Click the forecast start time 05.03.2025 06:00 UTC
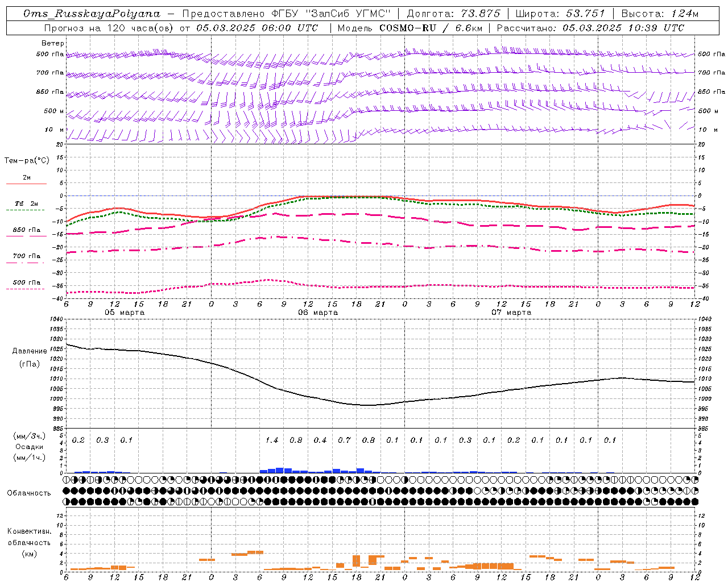The height and width of the screenshot is (582, 728). [257, 28]
